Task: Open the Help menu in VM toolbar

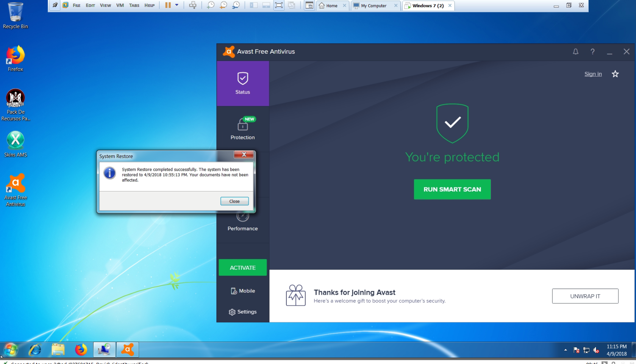Action: point(150,5)
